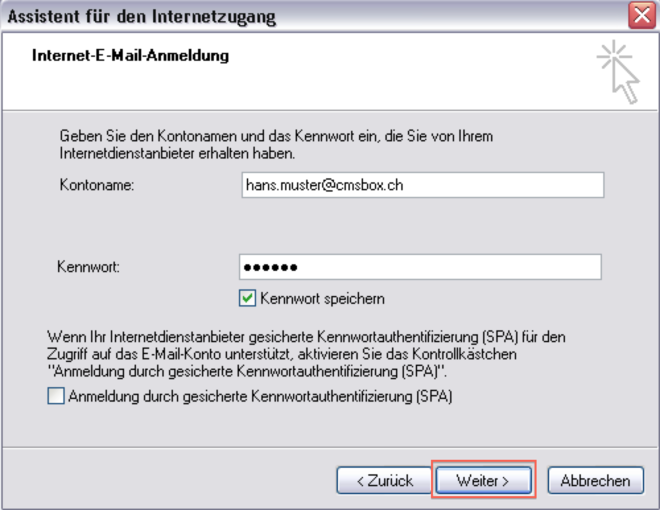660x510 pixels.
Task: Click the masked password dots
Action: point(272,268)
